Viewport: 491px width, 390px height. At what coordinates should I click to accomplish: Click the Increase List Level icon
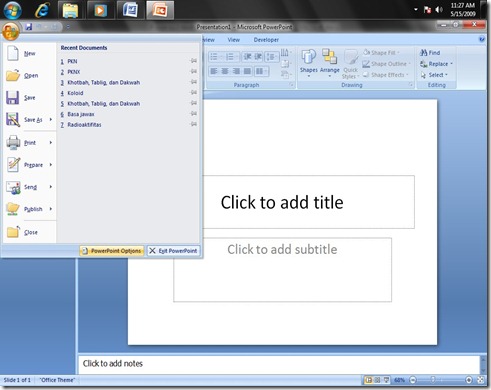click(258, 57)
